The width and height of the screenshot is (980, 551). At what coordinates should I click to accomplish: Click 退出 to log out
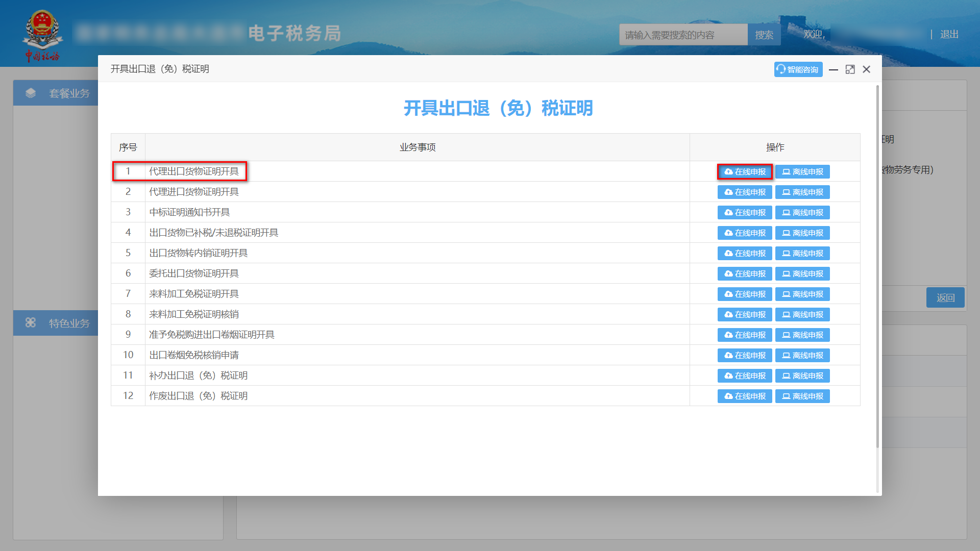[948, 34]
